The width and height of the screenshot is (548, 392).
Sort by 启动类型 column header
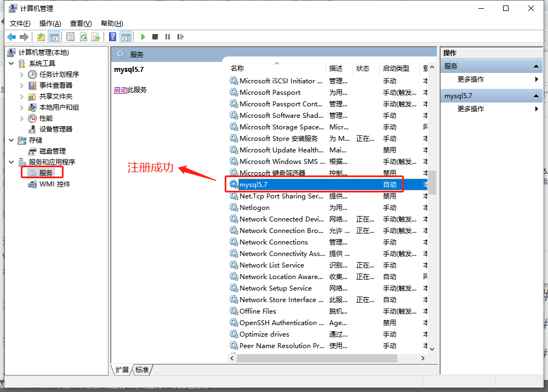coord(399,68)
